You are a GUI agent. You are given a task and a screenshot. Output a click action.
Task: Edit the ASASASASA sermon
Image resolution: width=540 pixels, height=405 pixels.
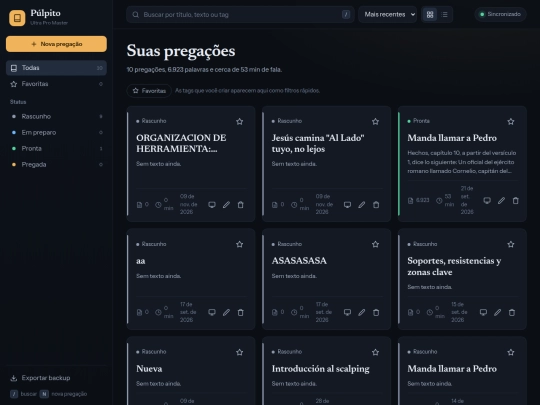(x=362, y=312)
